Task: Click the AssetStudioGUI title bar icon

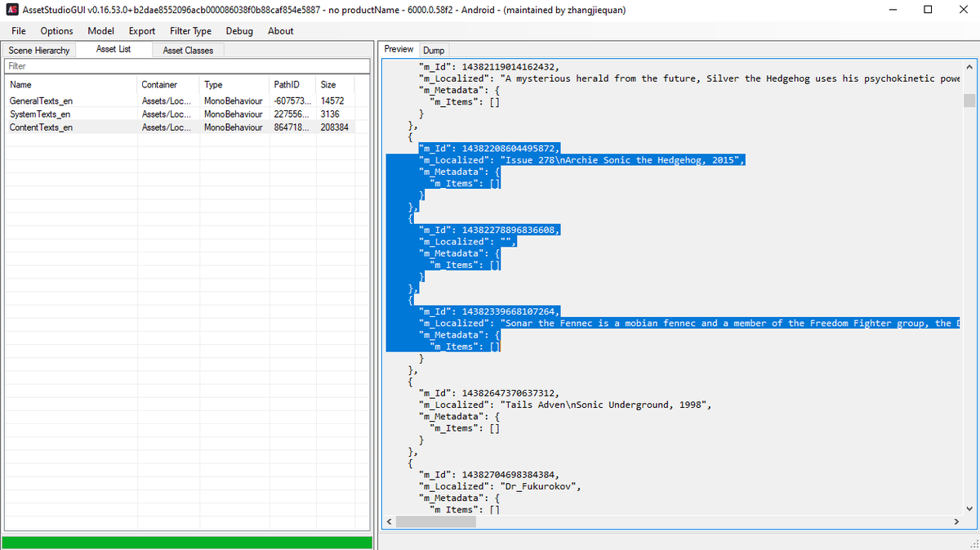Action: pyautogui.click(x=12, y=10)
